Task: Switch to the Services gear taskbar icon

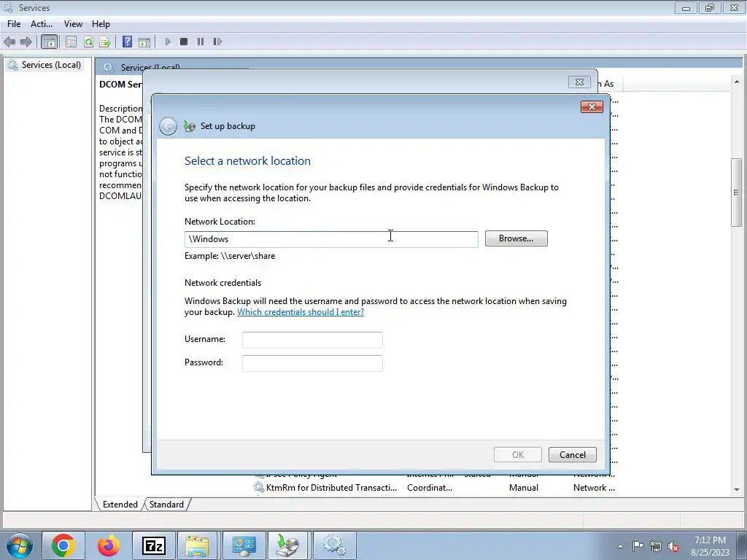Action: point(334,545)
